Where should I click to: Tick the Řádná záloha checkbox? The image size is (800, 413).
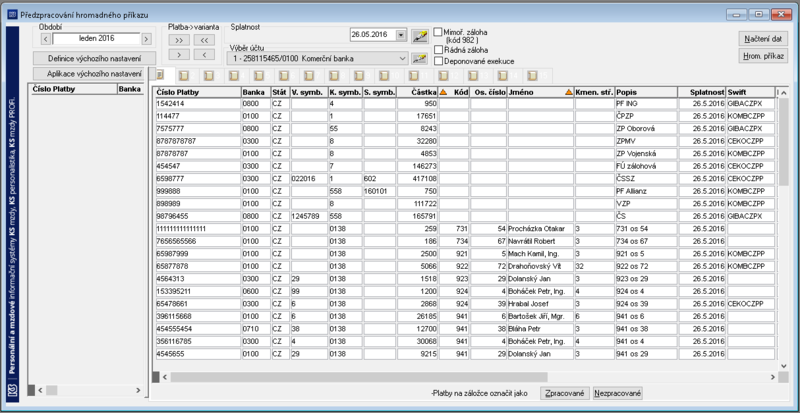click(x=438, y=50)
